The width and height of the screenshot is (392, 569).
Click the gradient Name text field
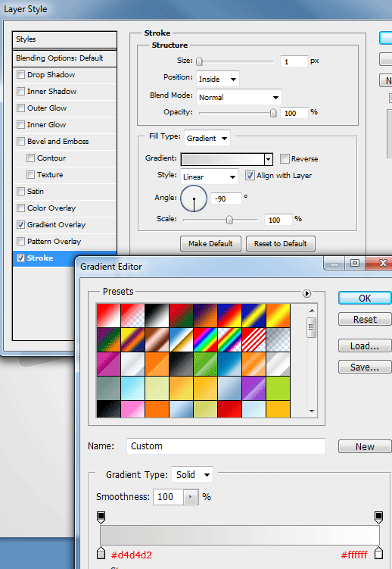(x=226, y=446)
